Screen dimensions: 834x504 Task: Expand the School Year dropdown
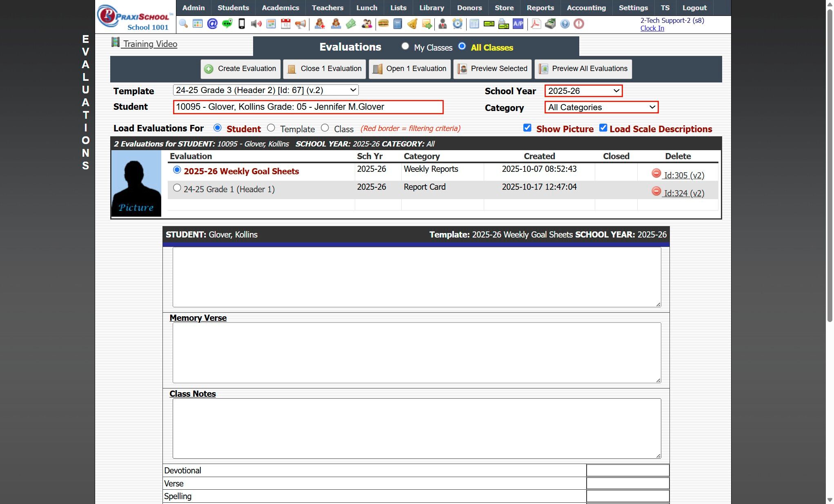click(x=583, y=91)
